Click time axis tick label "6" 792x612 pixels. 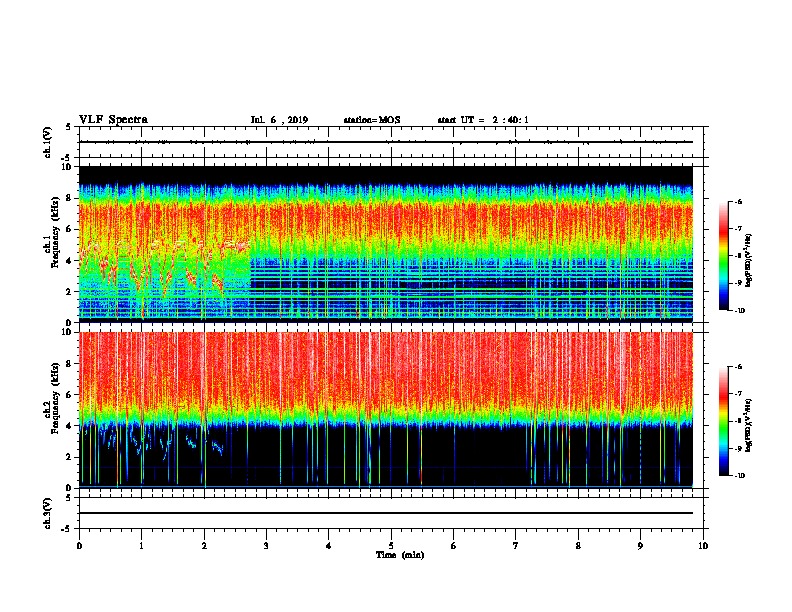[x=453, y=546]
